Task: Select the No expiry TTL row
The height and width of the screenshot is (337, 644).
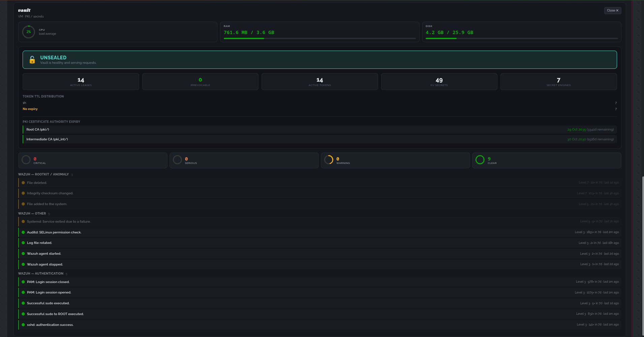Action: 319,109
